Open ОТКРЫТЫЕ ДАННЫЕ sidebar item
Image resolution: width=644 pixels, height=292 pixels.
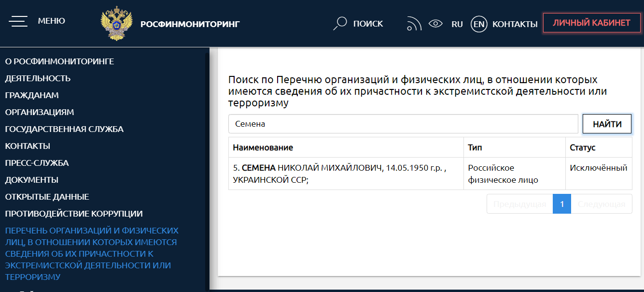pos(47,197)
